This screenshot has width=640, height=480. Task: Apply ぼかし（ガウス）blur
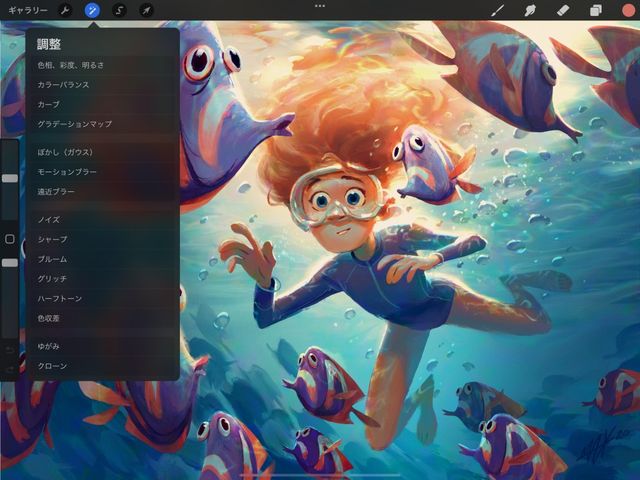pos(103,152)
